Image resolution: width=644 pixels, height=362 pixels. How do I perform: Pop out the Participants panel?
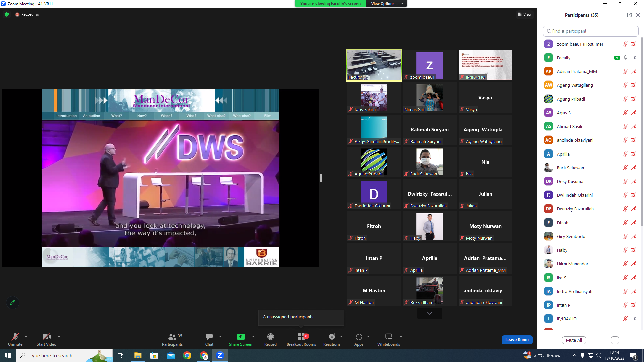click(x=629, y=15)
